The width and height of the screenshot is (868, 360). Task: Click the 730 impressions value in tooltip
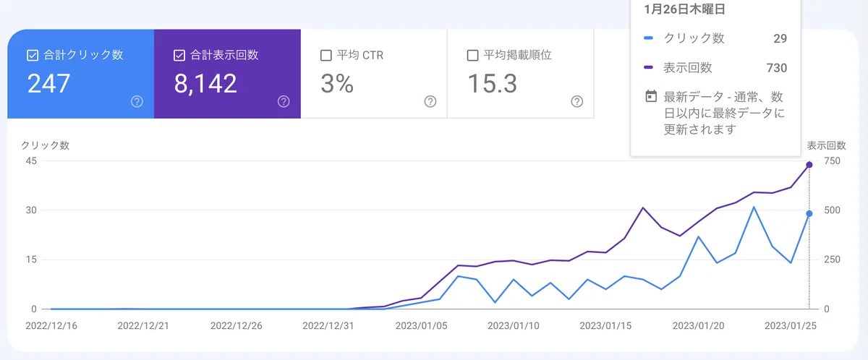[777, 68]
